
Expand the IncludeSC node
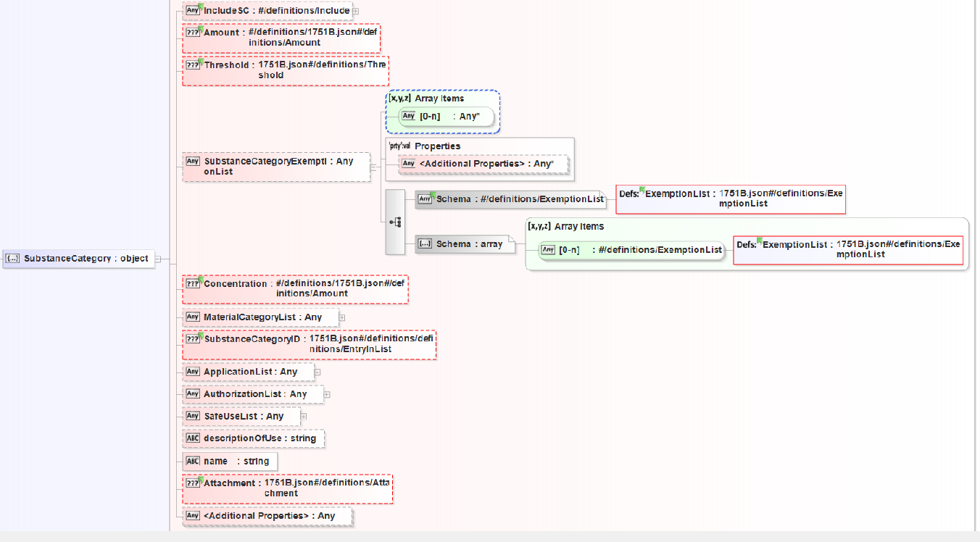coord(355,11)
